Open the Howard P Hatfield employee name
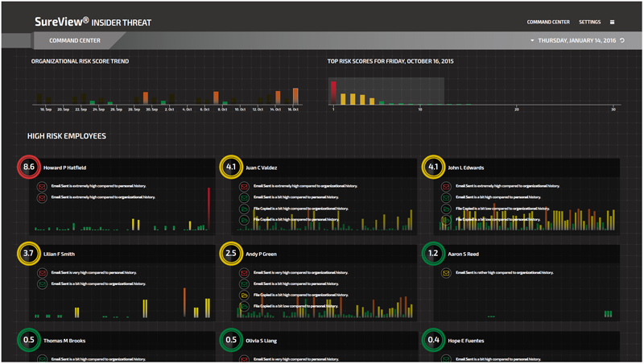 point(65,168)
